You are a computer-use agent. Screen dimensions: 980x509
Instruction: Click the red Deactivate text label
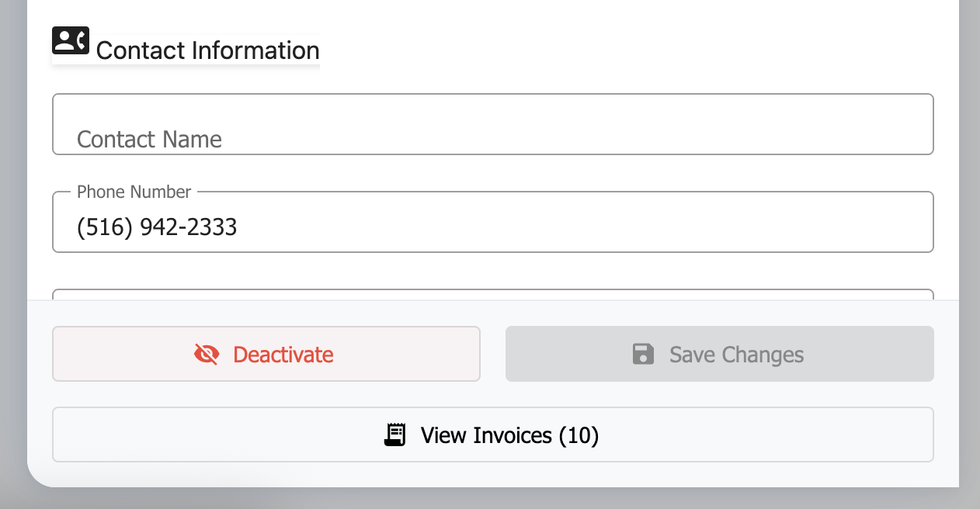click(x=283, y=355)
